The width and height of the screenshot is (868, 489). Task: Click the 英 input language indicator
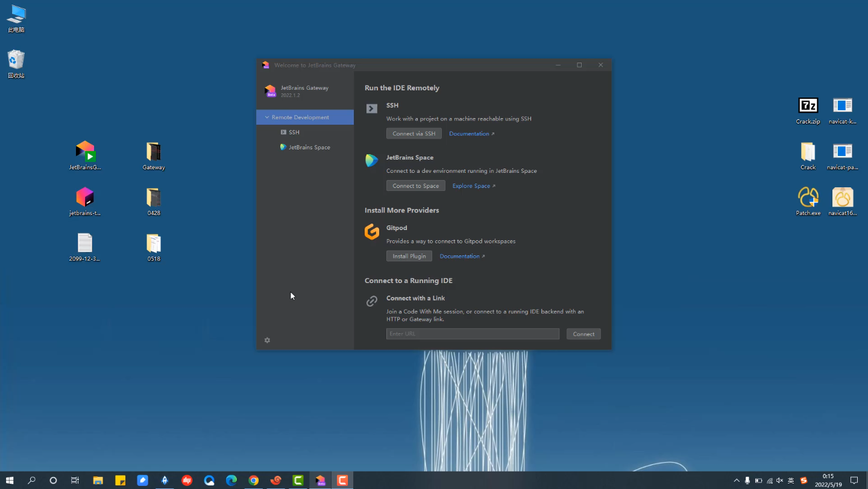tap(791, 481)
